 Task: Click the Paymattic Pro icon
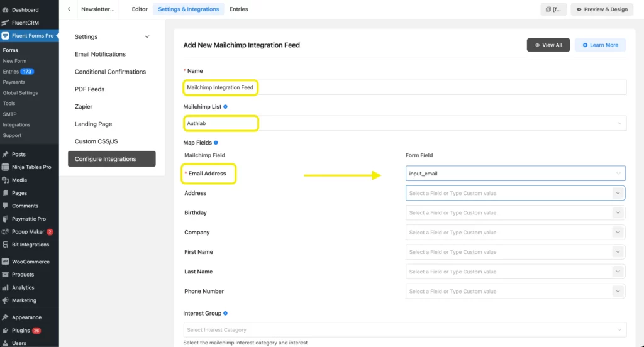5,219
